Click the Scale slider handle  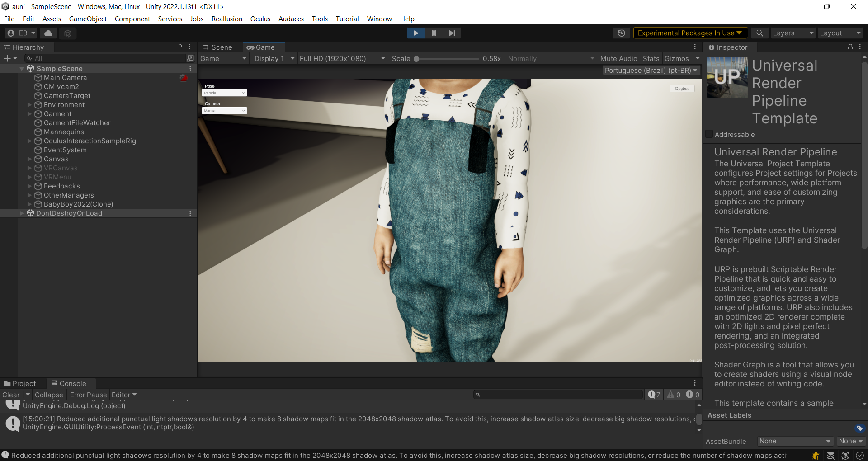[416, 59]
